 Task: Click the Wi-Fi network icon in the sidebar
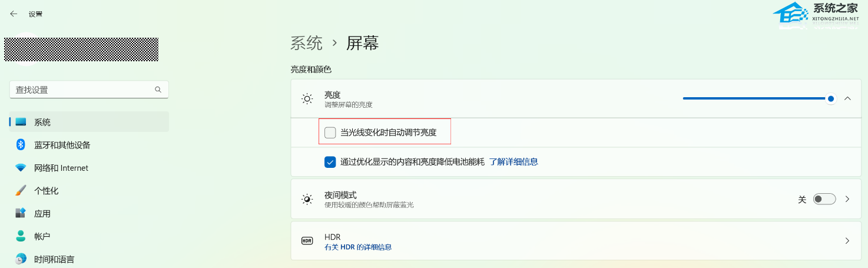[x=21, y=168]
